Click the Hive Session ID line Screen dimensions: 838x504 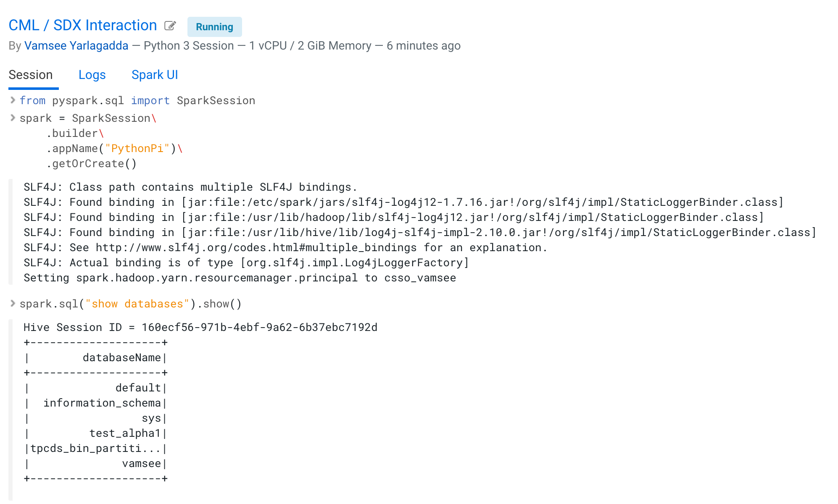pos(200,327)
